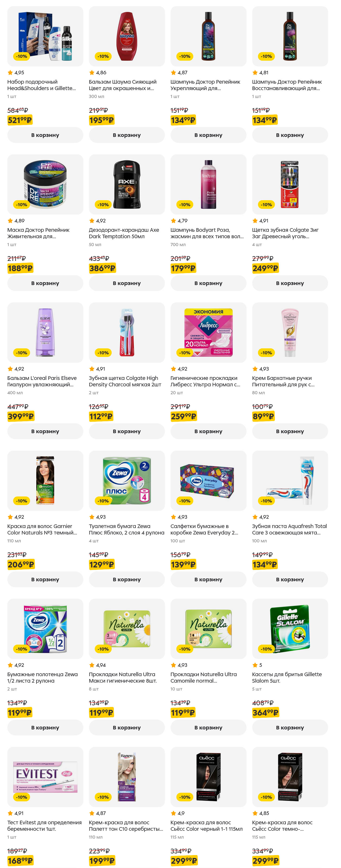Open the Evitest pregnancy test image

click(45, 777)
